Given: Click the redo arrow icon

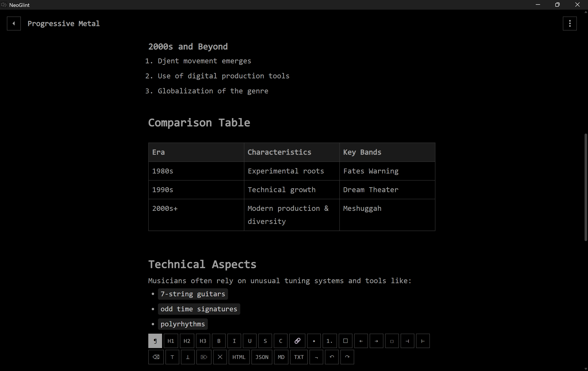Looking at the screenshot, I should 347,357.
